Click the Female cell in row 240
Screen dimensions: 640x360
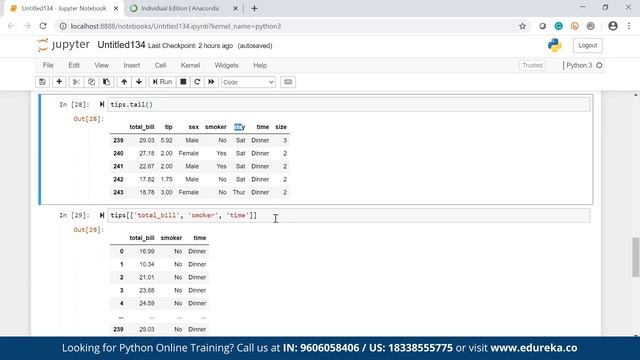coord(189,153)
